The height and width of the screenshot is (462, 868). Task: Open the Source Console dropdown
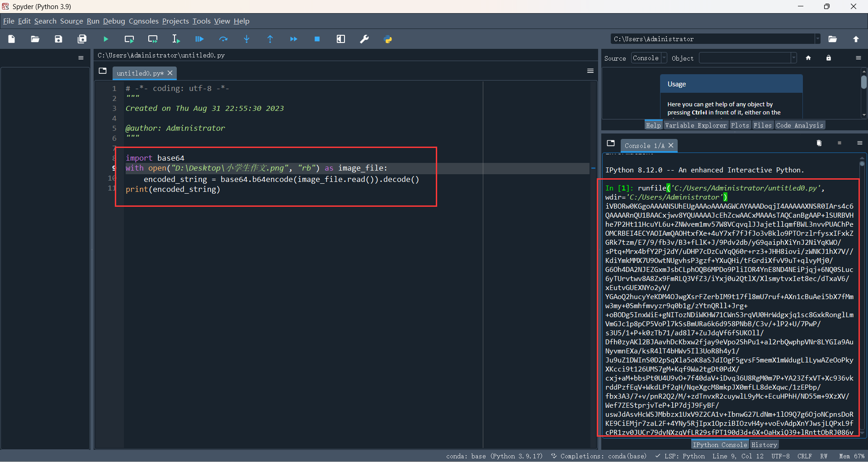coord(649,58)
